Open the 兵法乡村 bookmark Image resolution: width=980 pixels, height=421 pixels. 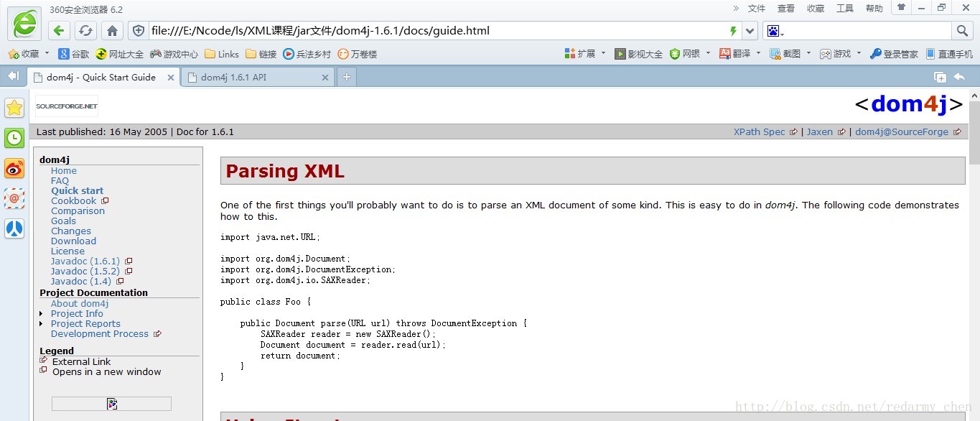tap(307, 54)
